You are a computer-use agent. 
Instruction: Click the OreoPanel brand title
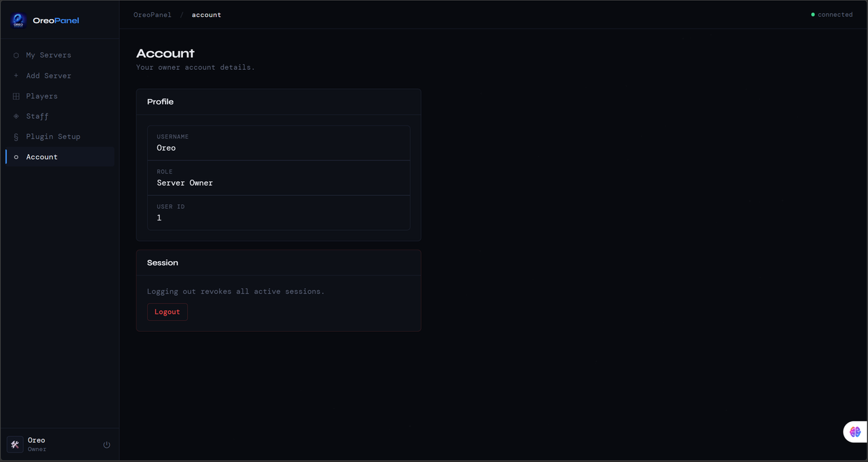[56, 20]
